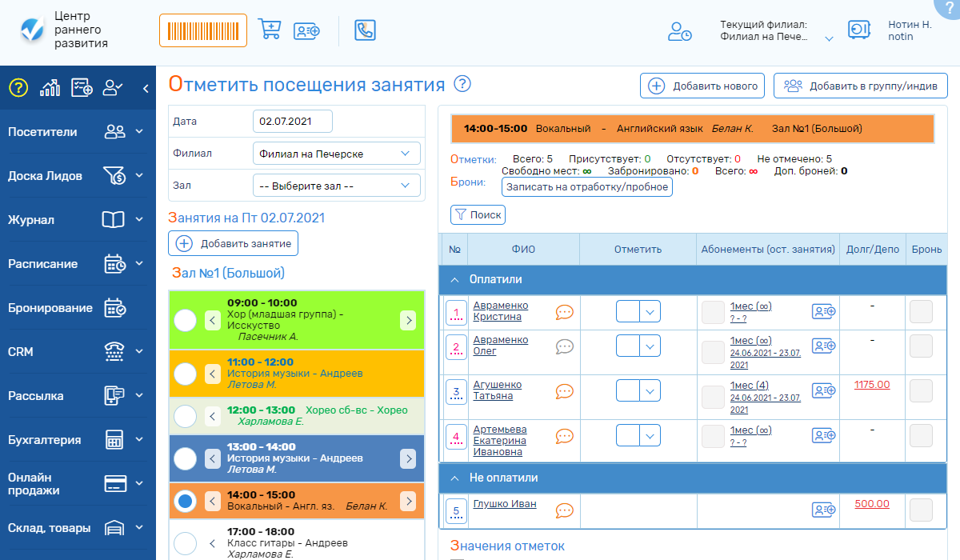Screen dimensions: 960x560
Task: Collapse the Оплатили section
Action: [x=454, y=280]
